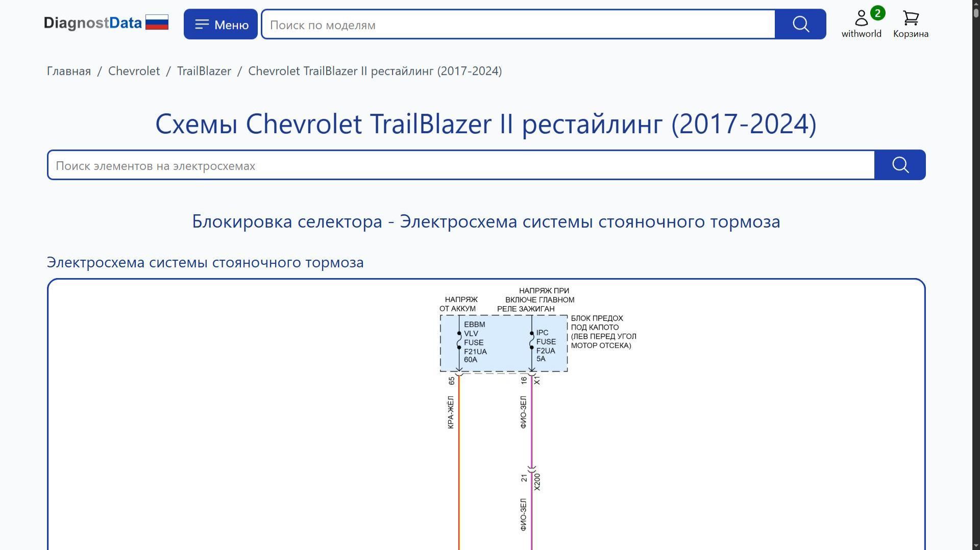Click Электросхема системы стояночного тормоза subheading
980x550 pixels.
(205, 262)
